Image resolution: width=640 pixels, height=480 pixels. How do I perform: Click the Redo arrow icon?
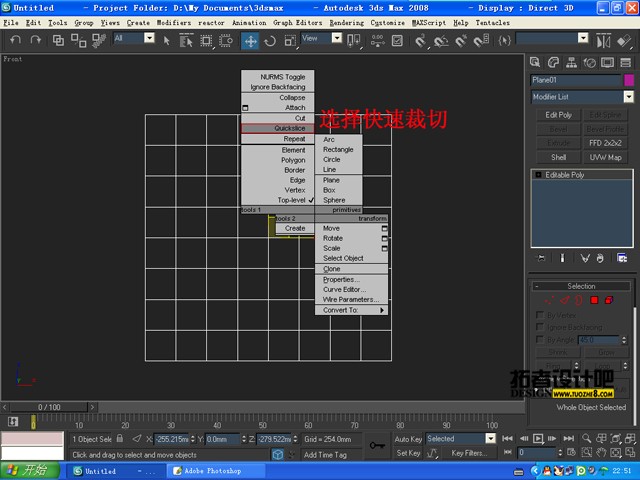tap(36, 40)
